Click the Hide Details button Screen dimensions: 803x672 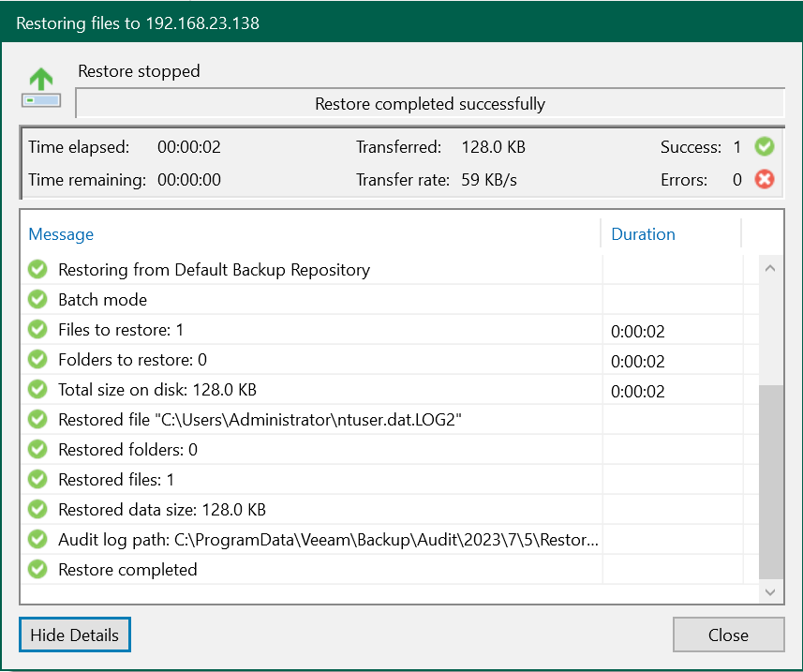(75, 635)
